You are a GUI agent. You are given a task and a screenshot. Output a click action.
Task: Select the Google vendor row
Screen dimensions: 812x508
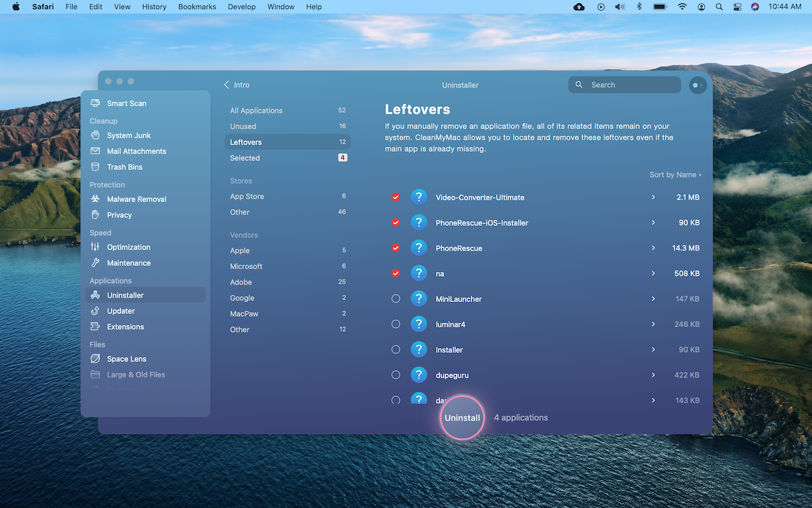click(x=288, y=298)
